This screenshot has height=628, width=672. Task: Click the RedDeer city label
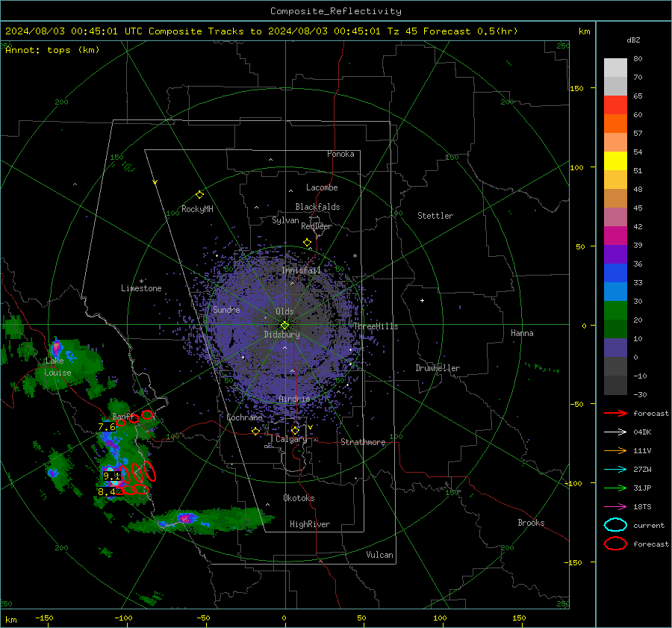click(x=317, y=226)
